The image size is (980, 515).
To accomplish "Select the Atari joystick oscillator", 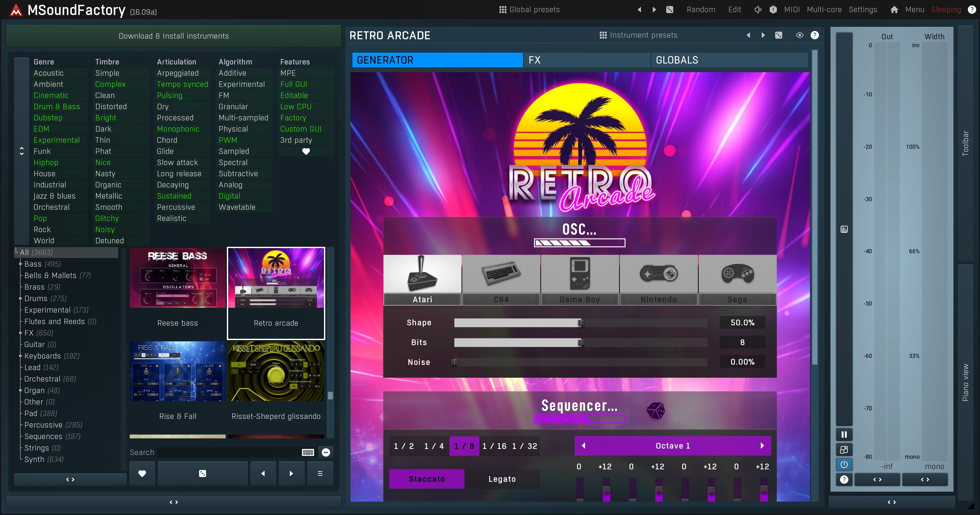I will coord(422,280).
